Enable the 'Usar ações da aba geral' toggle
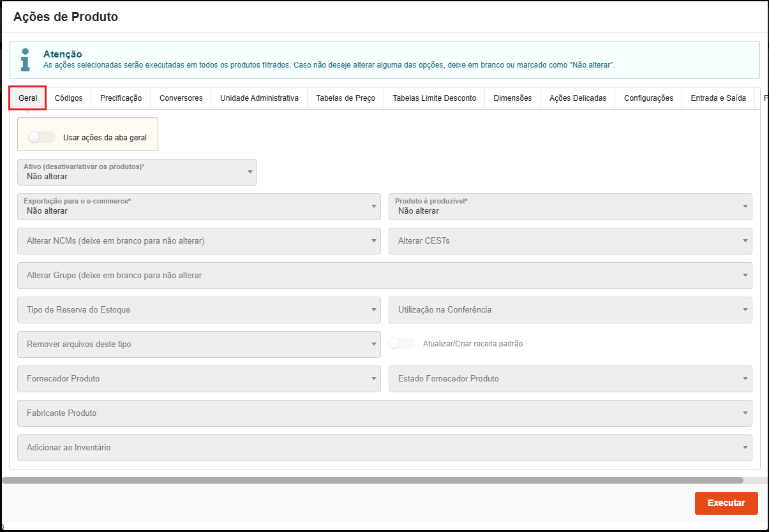This screenshot has width=769, height=532. (41, 137)
